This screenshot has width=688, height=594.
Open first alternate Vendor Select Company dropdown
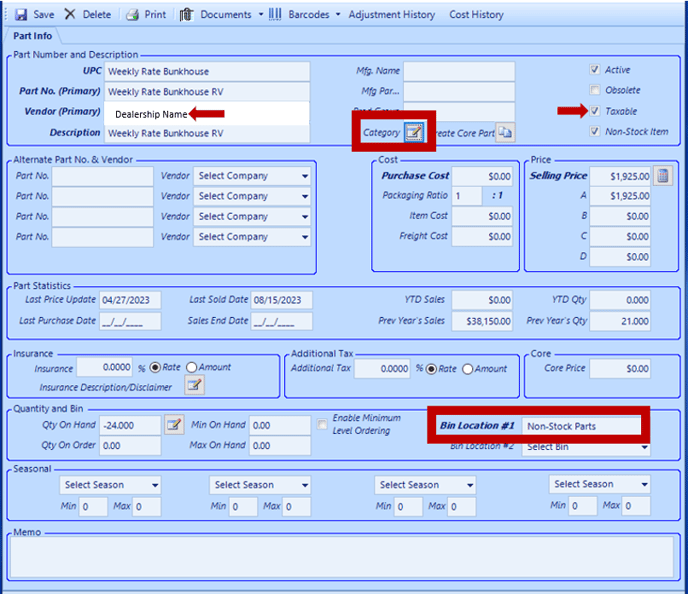click(x=252, y=176)
